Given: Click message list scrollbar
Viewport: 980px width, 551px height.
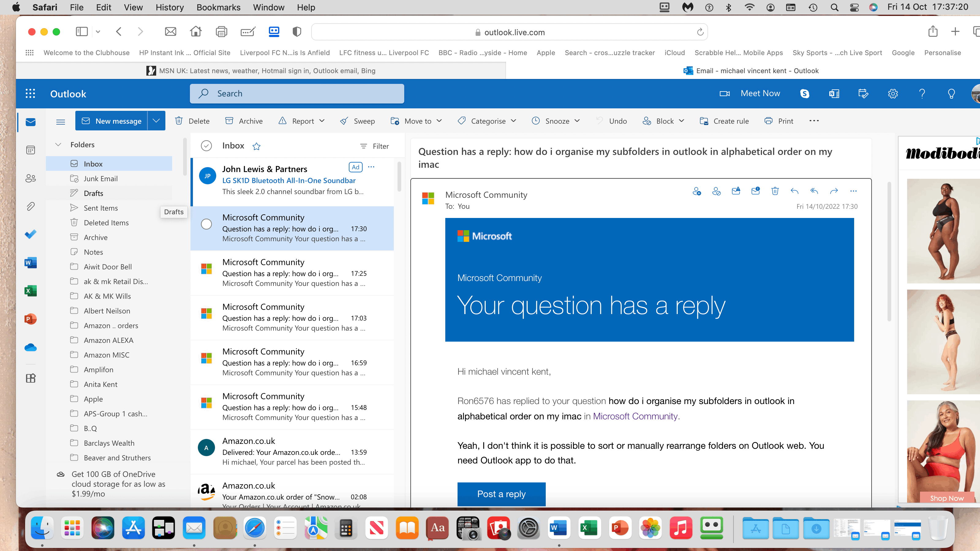Looking at the screenshot, I should [x=399, y=177].
